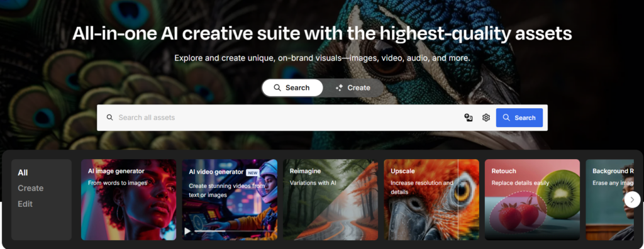
Task: Play the AI video generator preview
Action: 187,231
